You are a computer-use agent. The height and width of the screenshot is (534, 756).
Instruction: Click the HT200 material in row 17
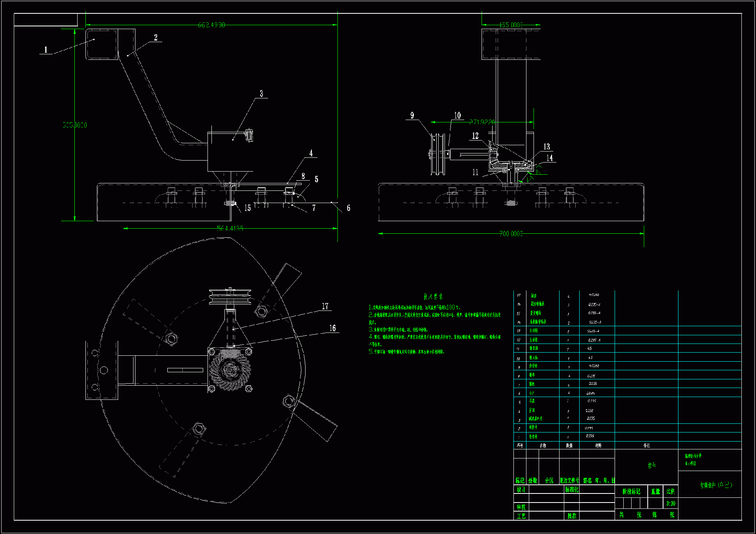click(x=594, y=295)
